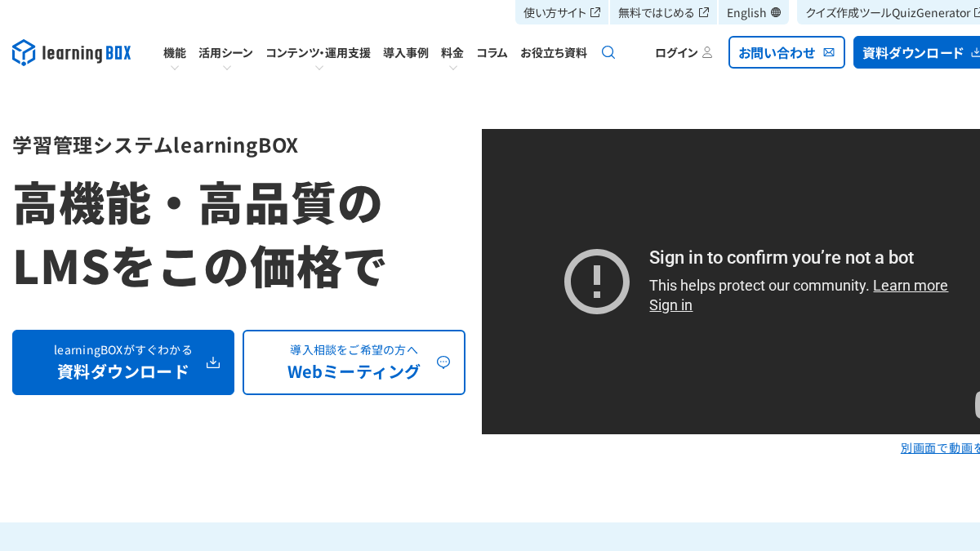Click the large 資料ダウンロード hero button
The image size is (980, 551).
point(123,362)
